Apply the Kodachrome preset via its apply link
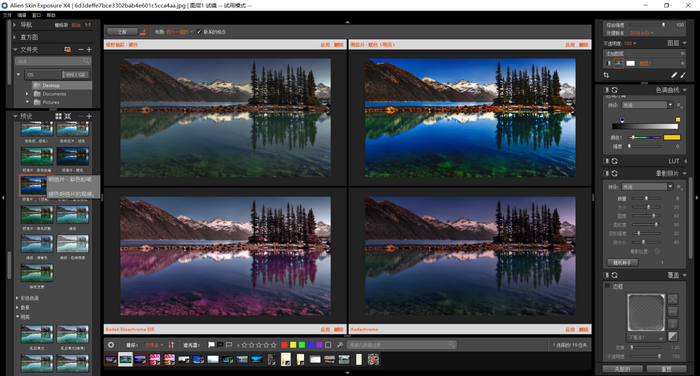The width and height of the screenshot is (700, 376). [570, 329]
